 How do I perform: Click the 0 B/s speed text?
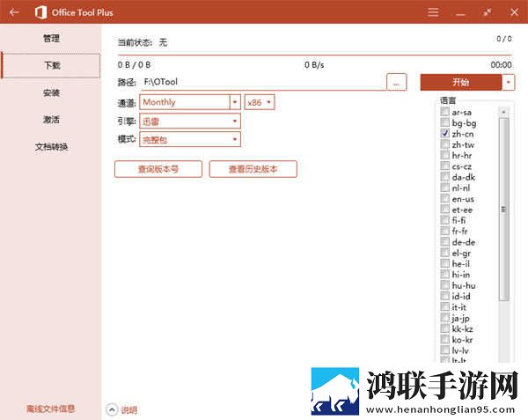coord(314,64)
